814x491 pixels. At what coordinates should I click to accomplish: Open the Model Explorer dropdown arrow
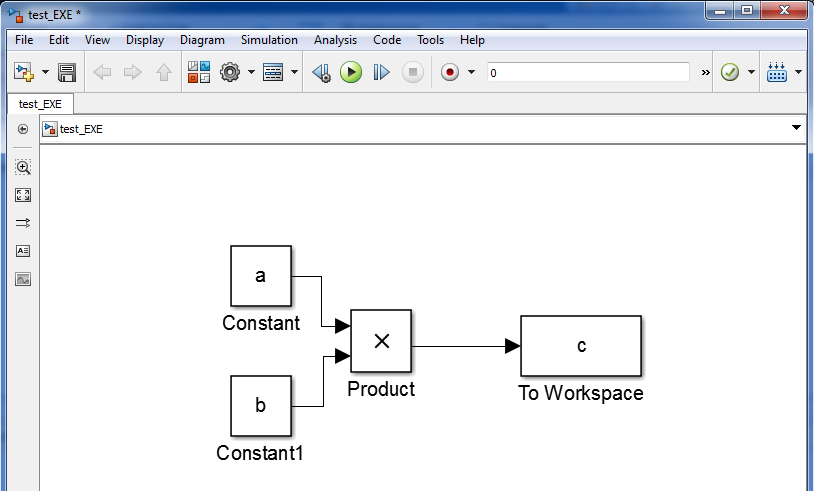coord(295,73)
